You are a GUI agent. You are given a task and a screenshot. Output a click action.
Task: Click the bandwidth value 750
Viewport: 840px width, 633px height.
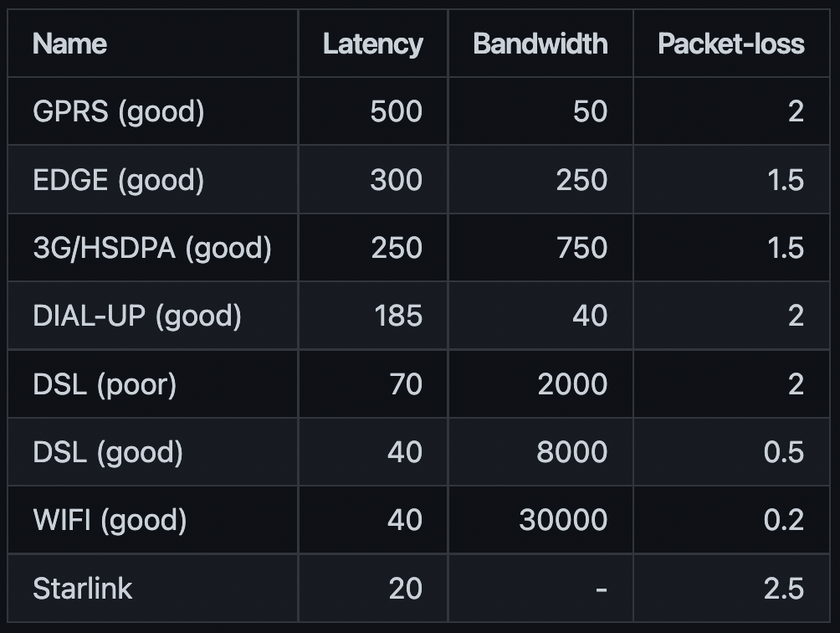[581, 248]
